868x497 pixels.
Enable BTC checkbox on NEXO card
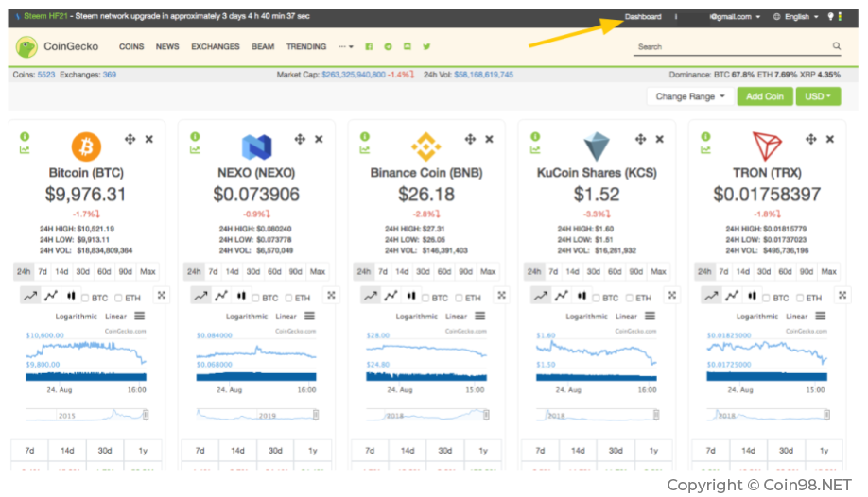coord(255,299)
